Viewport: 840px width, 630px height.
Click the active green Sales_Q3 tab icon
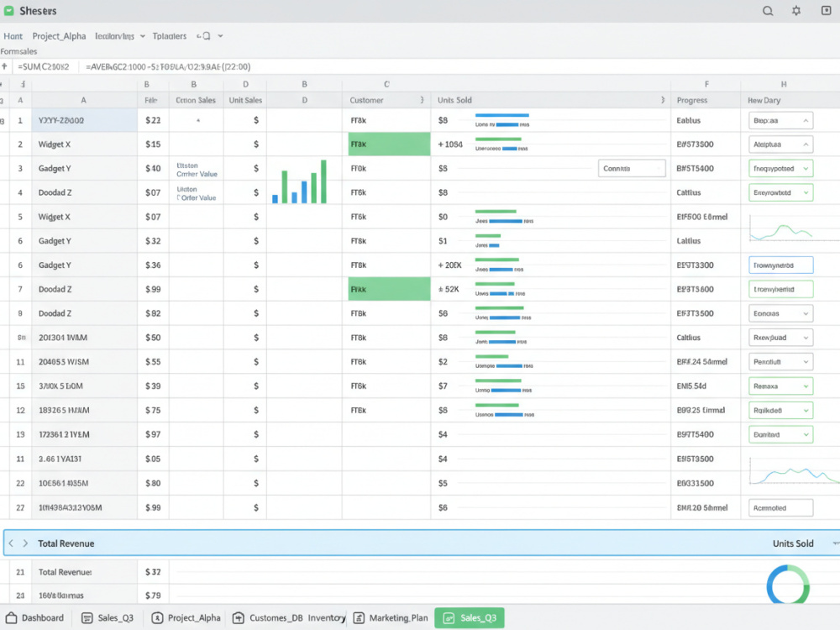click(x=449, y=617)
